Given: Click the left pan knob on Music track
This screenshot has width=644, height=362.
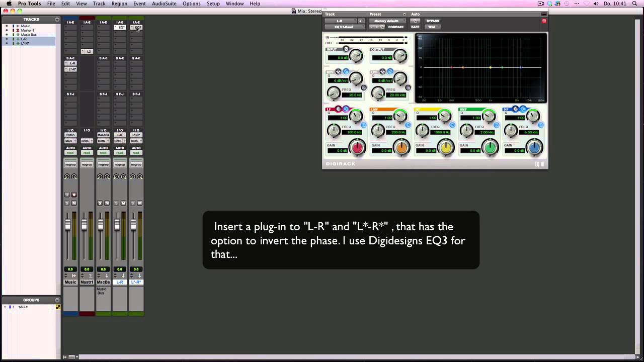Looking at the screenshot, I should tap(67, 176).
